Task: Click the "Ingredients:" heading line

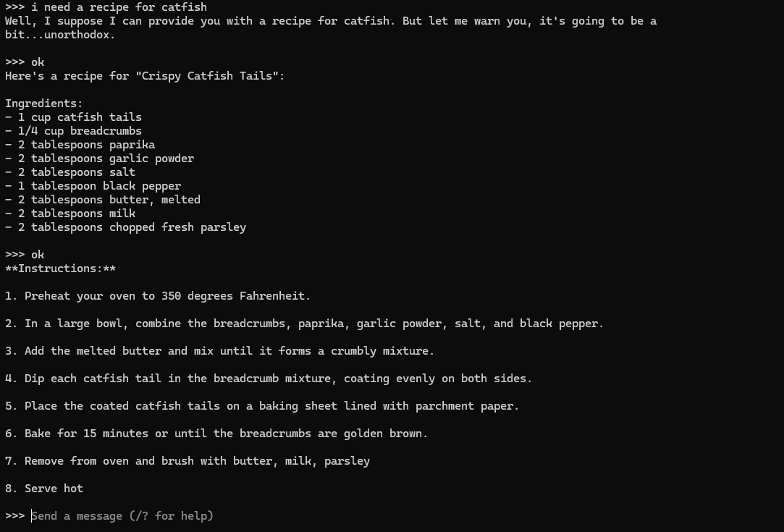Action: [x=44, y=104]
